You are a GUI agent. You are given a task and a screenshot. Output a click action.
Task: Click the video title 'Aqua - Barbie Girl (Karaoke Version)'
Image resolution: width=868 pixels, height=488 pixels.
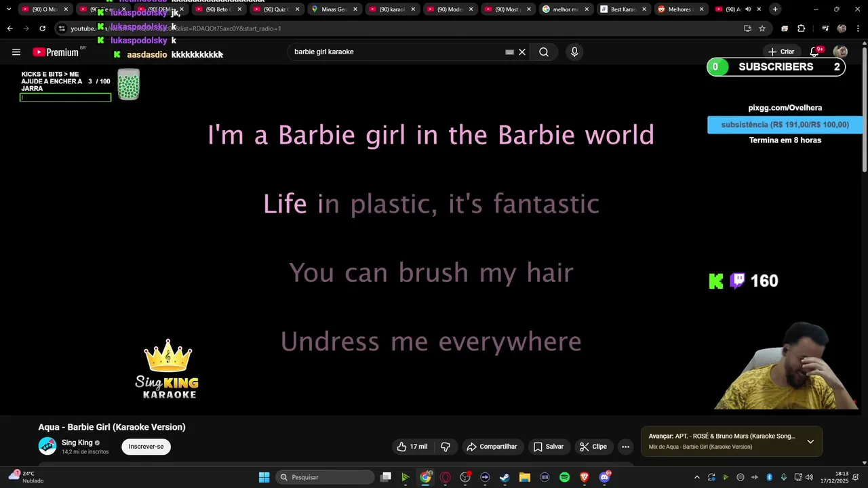point(112,427)
